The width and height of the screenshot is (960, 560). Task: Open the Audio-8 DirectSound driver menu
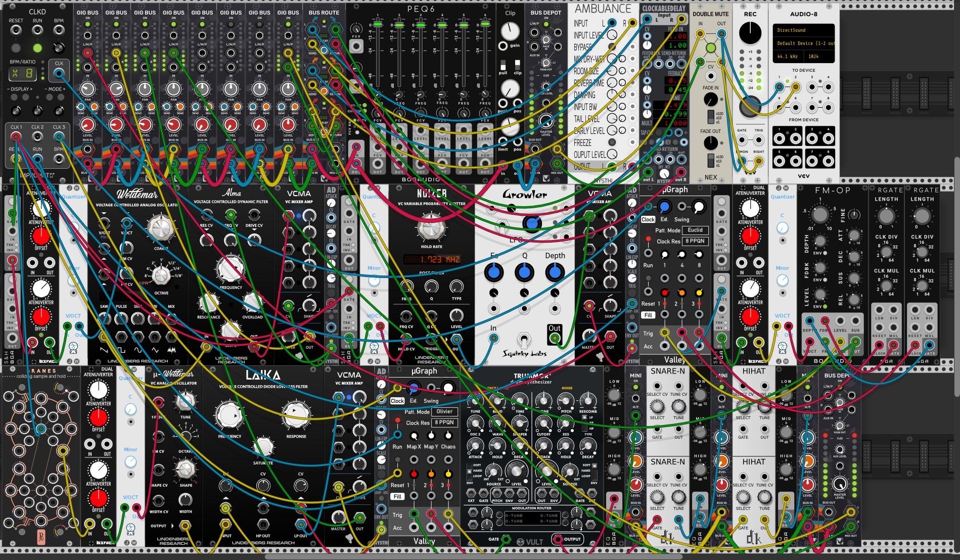[803, 30]
